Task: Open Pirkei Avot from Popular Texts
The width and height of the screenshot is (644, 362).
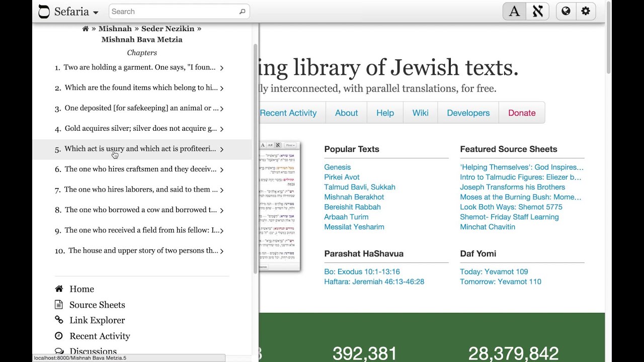Action: pyautogui.click(x=342, y=177)
